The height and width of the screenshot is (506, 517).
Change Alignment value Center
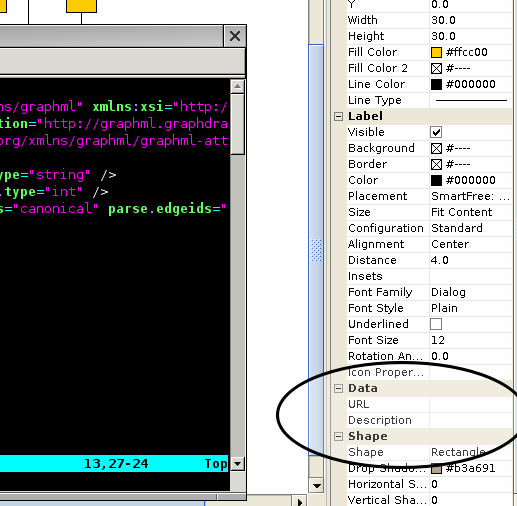coord(471,244)
